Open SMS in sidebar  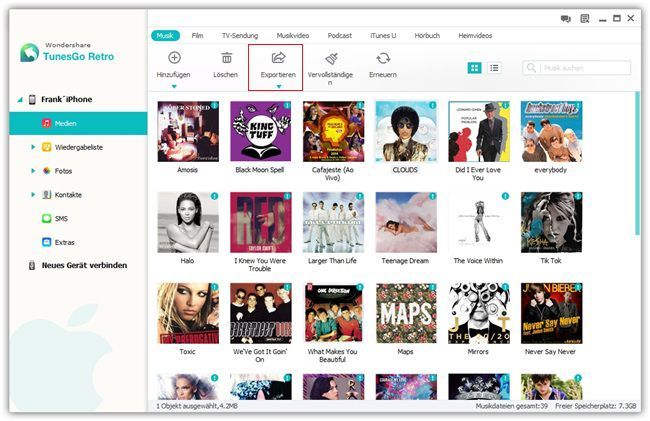click(x=61, y=218)
